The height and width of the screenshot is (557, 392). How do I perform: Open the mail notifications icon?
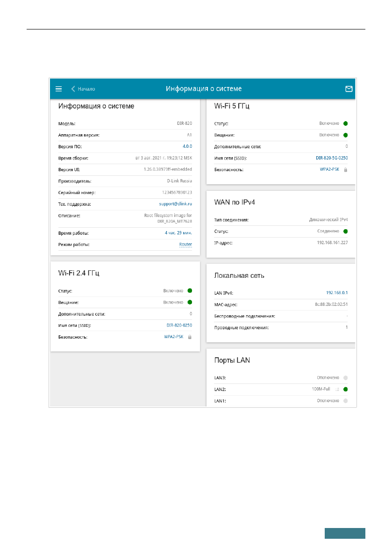point(349,88)
